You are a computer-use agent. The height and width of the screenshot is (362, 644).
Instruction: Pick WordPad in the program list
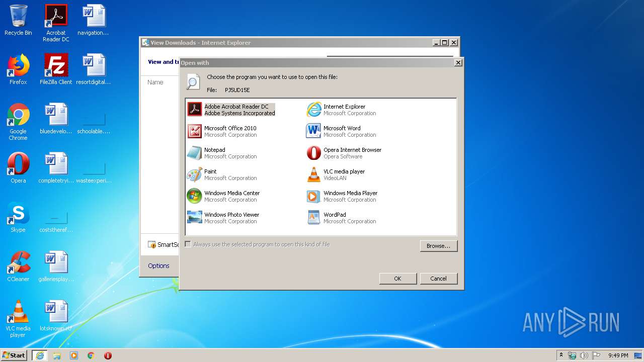coord(342,218)
